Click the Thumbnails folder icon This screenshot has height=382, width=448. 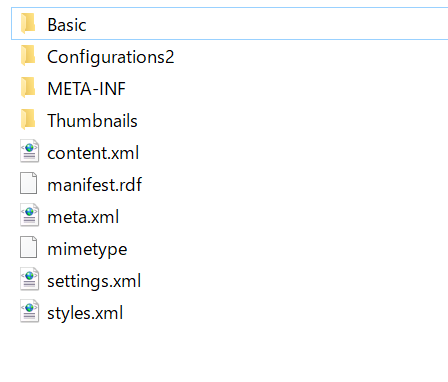click(x=28, y=119)
